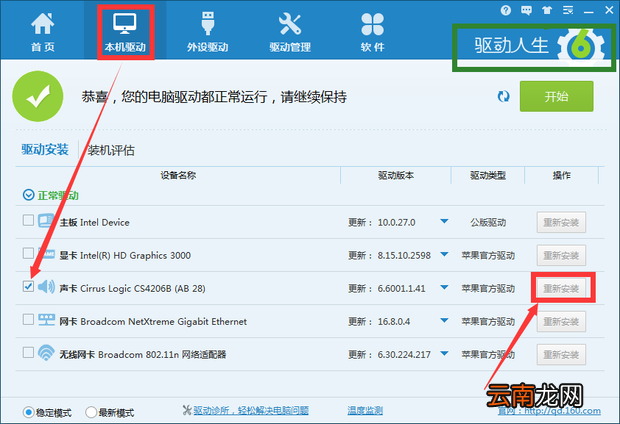
Task: Open version dropdown for 6.6001.1.41
Action: (444, 288)
